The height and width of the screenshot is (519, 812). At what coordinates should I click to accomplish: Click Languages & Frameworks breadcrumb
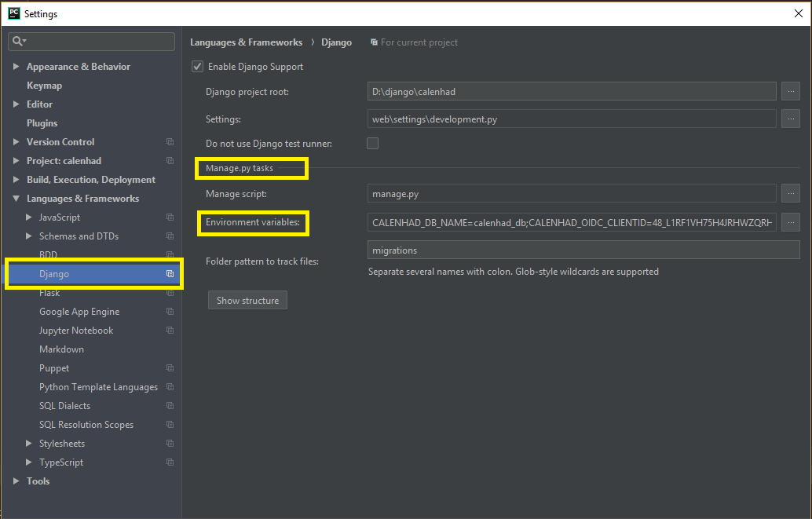pos(246,42)
